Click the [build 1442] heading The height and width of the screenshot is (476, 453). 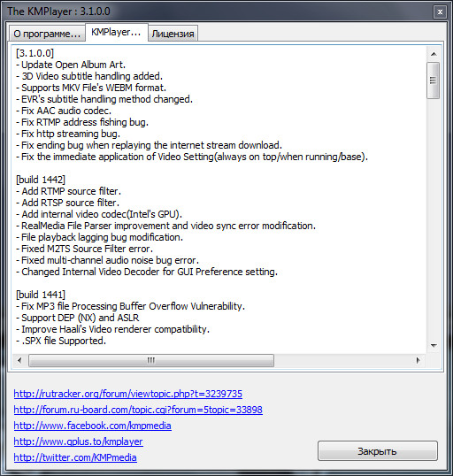coord(41,180)
